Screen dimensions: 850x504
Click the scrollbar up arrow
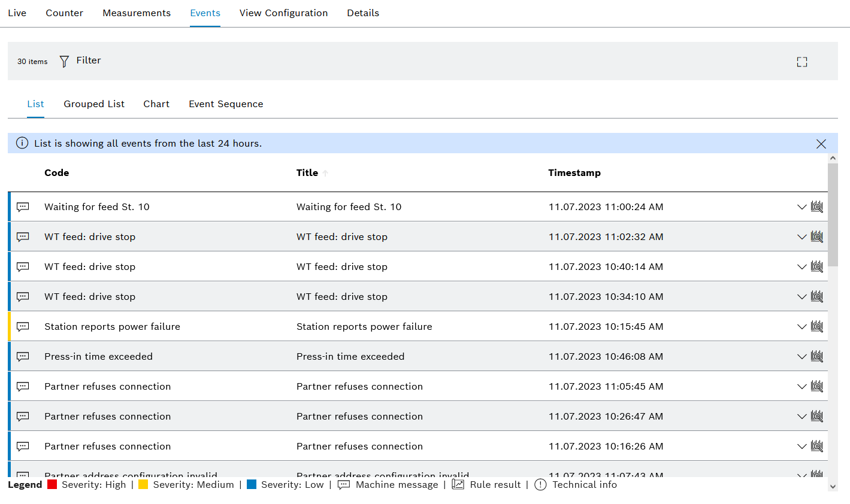tap(833, 158)
